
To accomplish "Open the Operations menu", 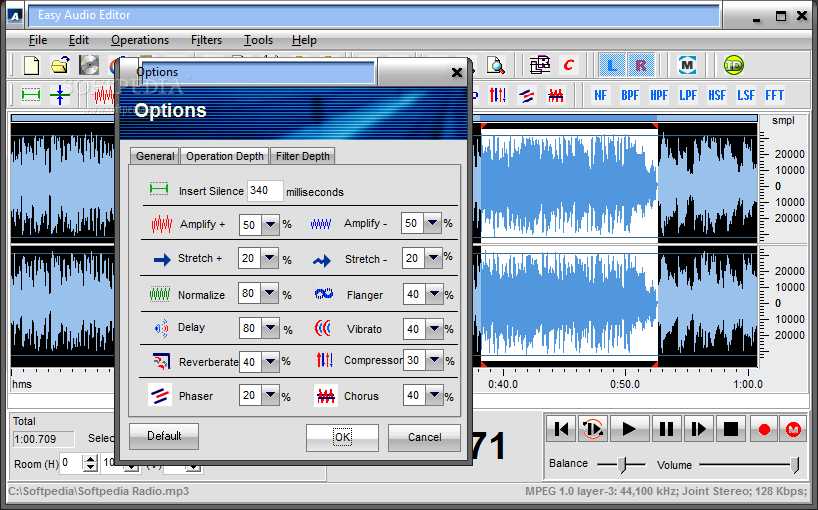I will tap(140, 40).
